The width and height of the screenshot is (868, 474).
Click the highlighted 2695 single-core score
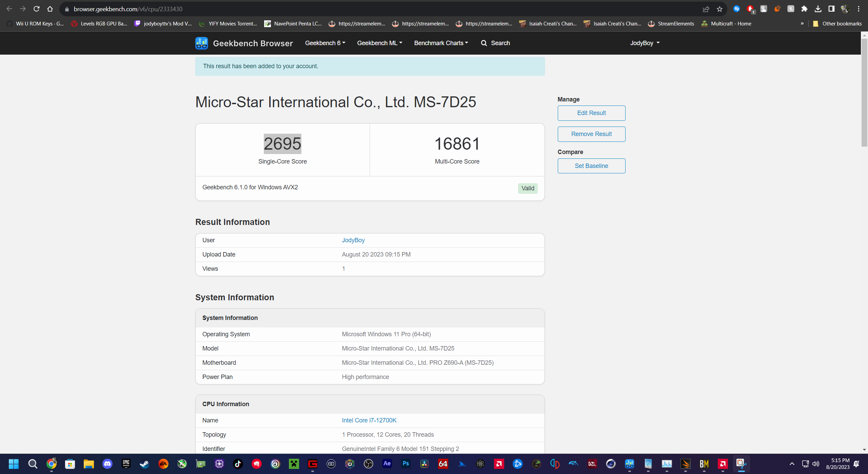(282, 144)
